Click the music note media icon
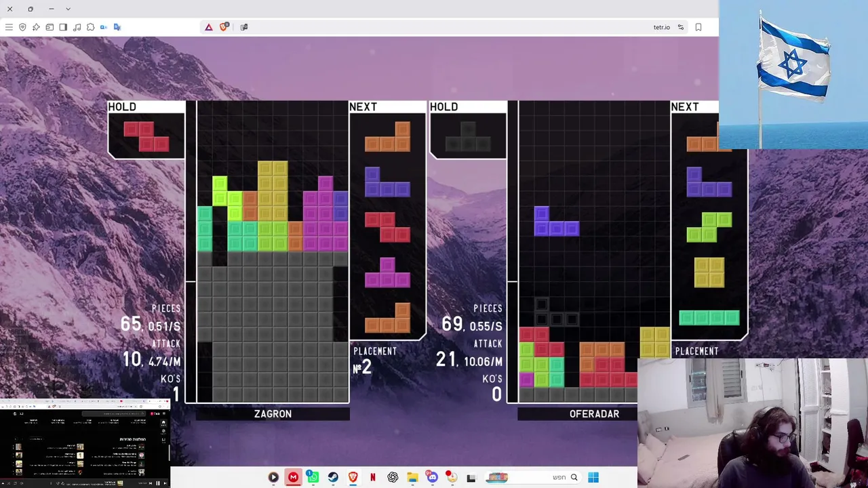 [77, 27]
